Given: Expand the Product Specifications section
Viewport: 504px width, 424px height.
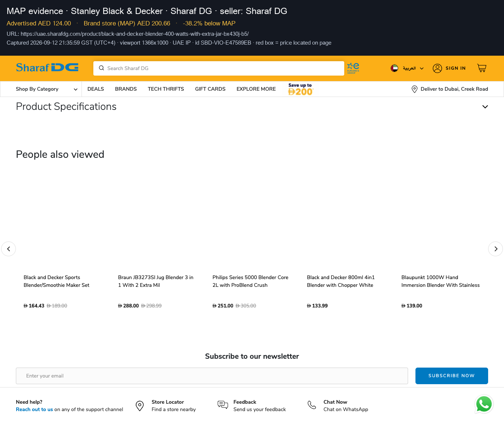Looking at the screenshot, I should pyautogui.click(x=252, y=107).
